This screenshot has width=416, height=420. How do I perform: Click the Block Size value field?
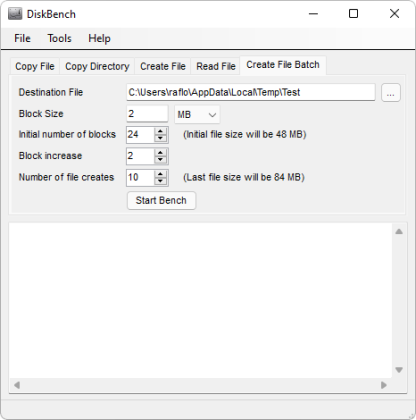(x=147, y=114)
